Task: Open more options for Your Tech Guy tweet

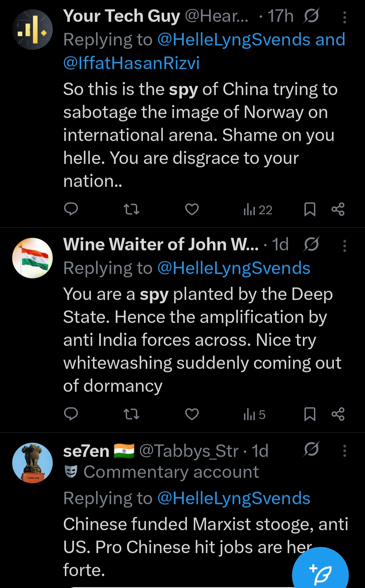Action: click(344, 17)
